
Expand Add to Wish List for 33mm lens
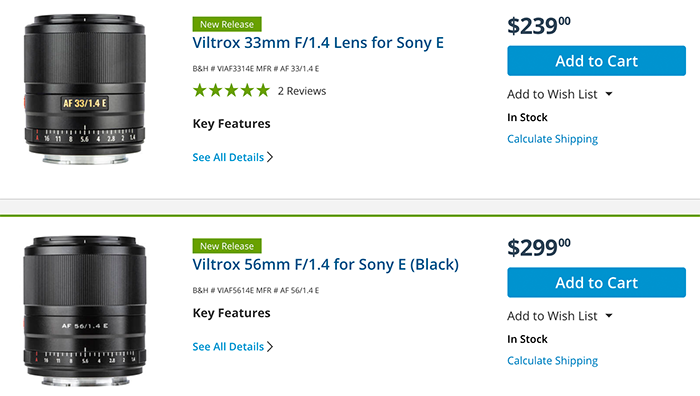tap(559, 94)
